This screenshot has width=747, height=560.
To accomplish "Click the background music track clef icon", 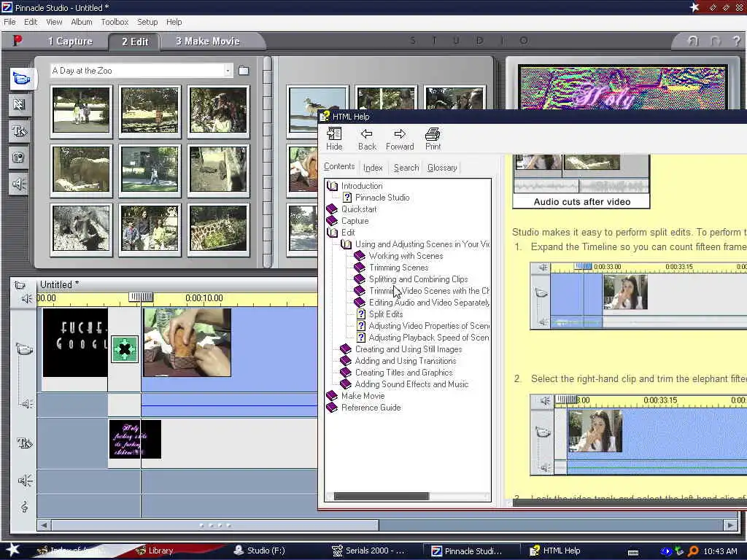I will point(24,507).
